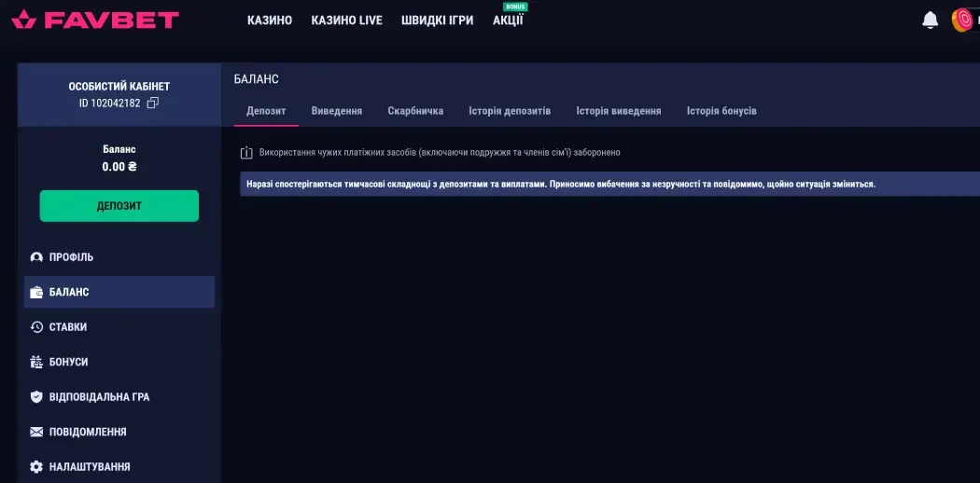Open the user avatar menu

[963, 20]
